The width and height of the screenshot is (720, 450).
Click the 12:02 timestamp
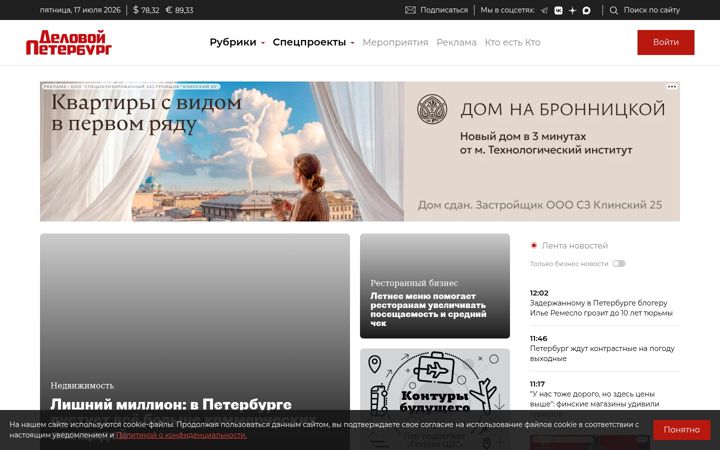pos(539,293)
